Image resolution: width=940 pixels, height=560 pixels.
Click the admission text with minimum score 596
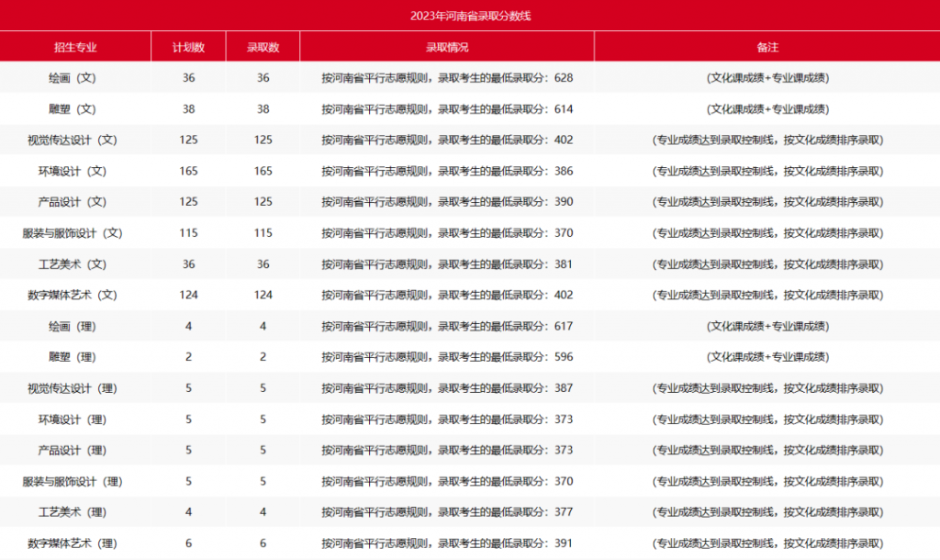(x=447, y=357)
